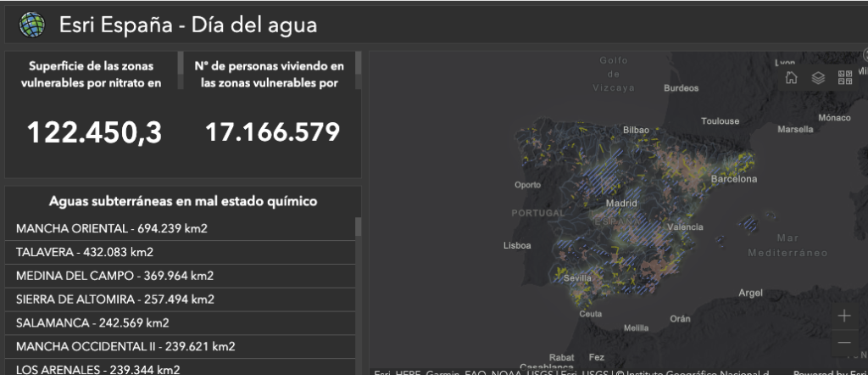
Task: Click the Superficie de las zonas vulnerables heading
Action: [92, 74]
